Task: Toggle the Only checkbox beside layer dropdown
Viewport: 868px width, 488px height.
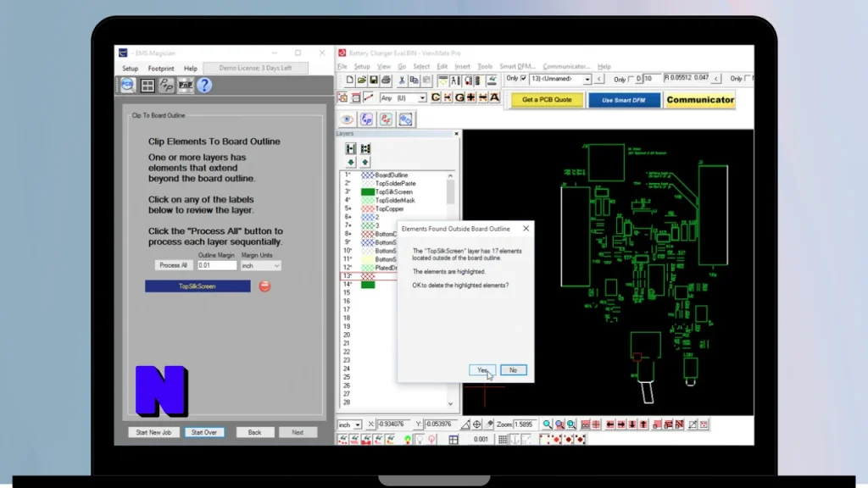Action: (x=524, y=79)
